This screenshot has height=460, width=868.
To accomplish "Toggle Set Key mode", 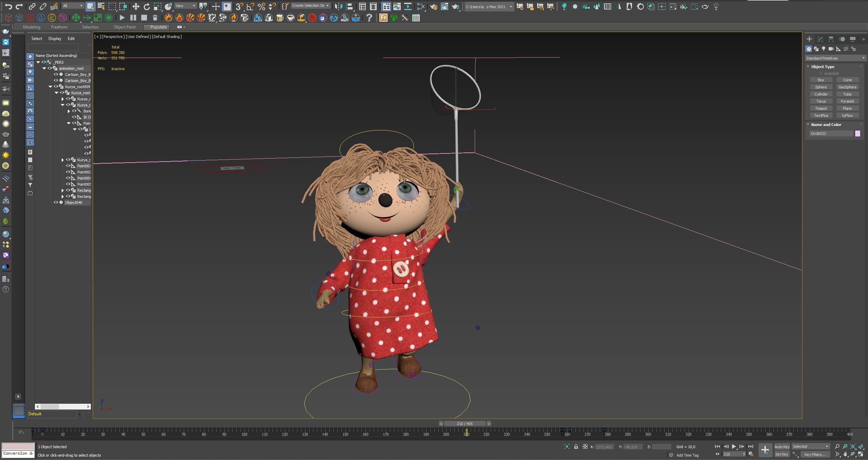I will 782,455.
